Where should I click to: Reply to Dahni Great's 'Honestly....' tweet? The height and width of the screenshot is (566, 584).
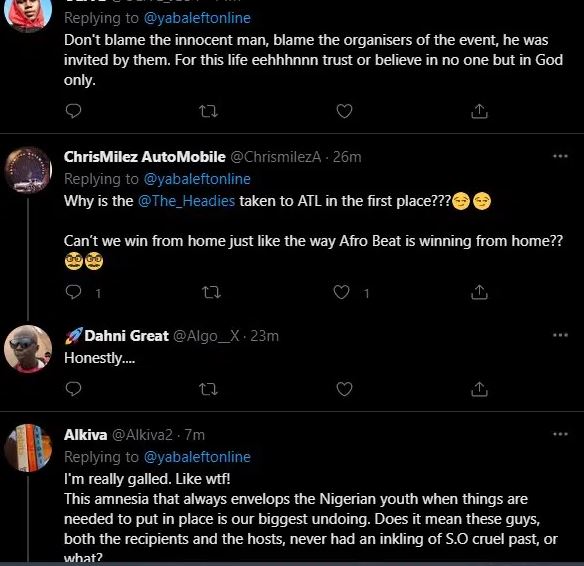(73, 389)
